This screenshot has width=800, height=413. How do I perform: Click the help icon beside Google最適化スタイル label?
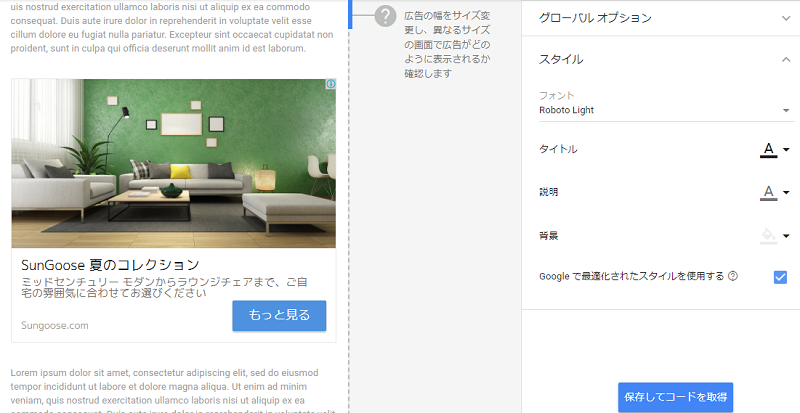733,276
